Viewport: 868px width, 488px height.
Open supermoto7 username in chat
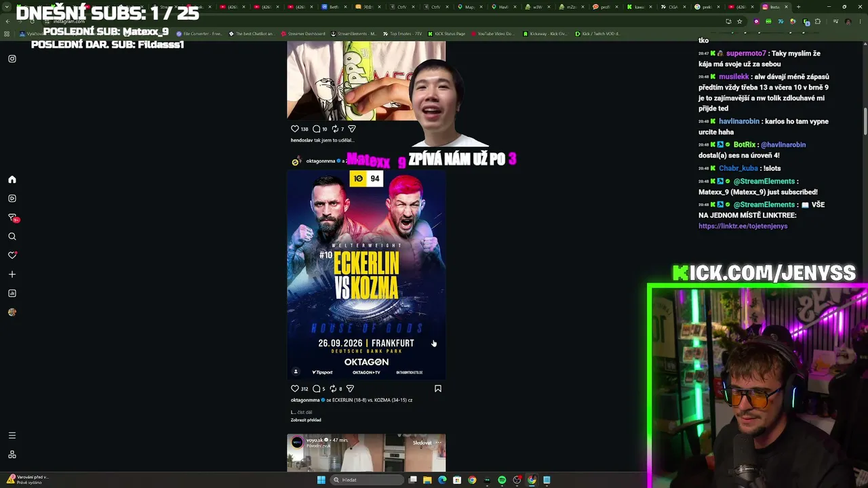[746, 54]
